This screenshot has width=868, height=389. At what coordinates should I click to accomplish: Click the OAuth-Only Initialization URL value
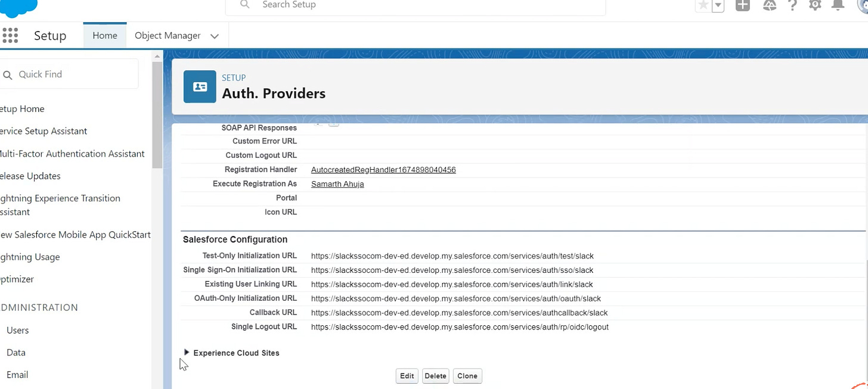456,298
